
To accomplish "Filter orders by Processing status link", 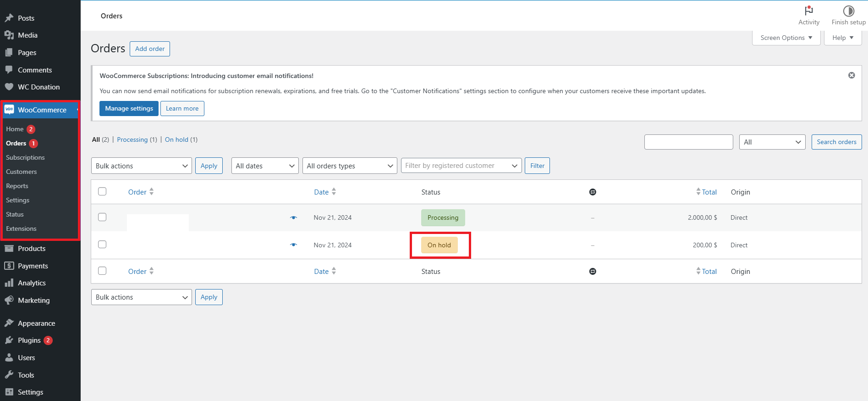I will point(132,139).
